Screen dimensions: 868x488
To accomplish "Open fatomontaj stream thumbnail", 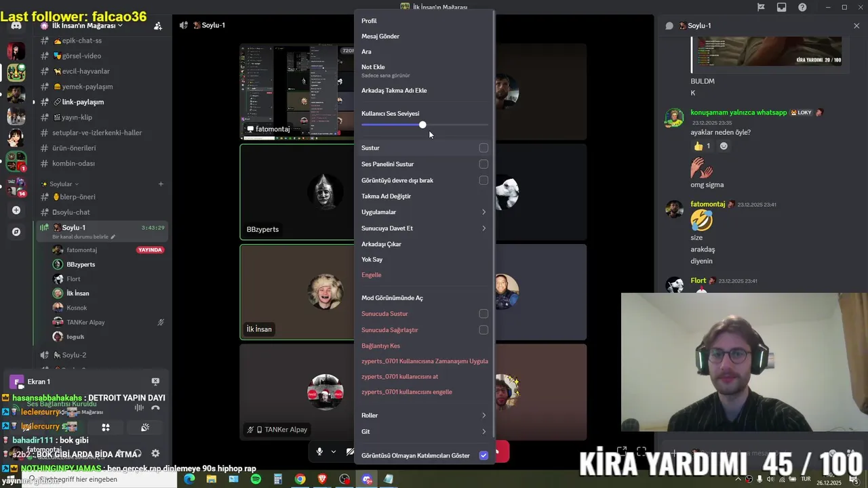I will click(x=297, y=91).
